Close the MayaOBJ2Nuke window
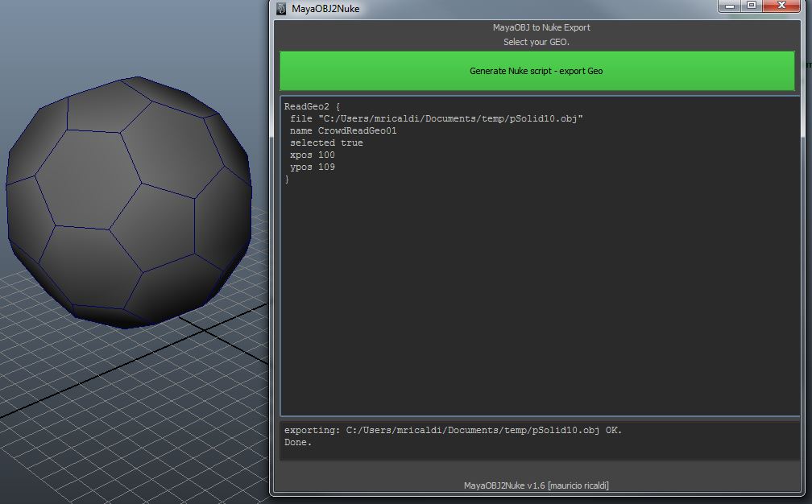The height and width of the screenshot is (504, 812). [x=781, y=6]
